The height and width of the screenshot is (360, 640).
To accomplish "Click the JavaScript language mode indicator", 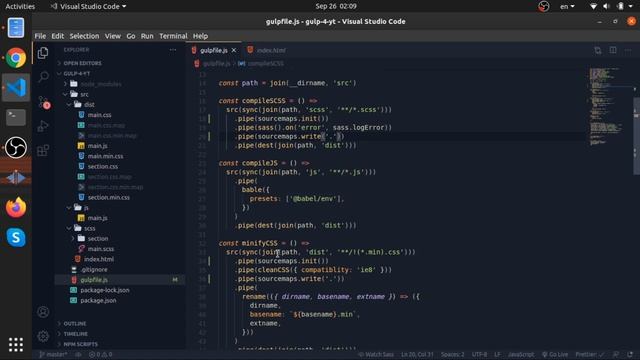I will pos(521,354).
